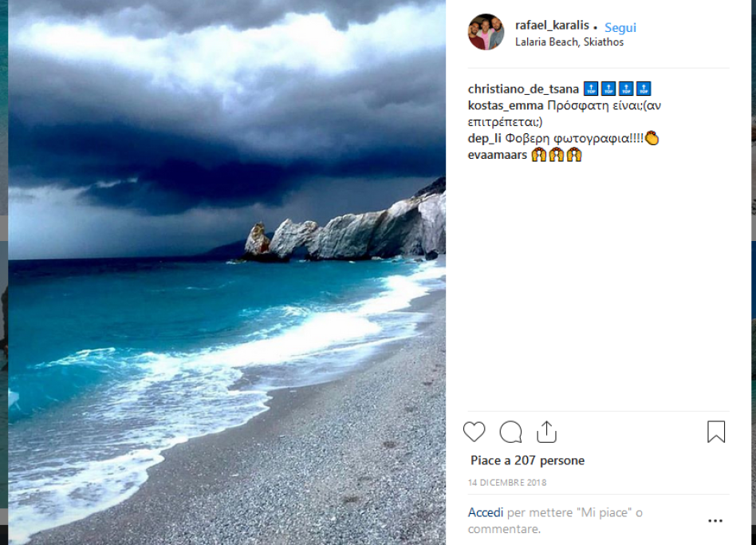Follow the user with Segui
The image size is (756, 545).
point(620,28)
